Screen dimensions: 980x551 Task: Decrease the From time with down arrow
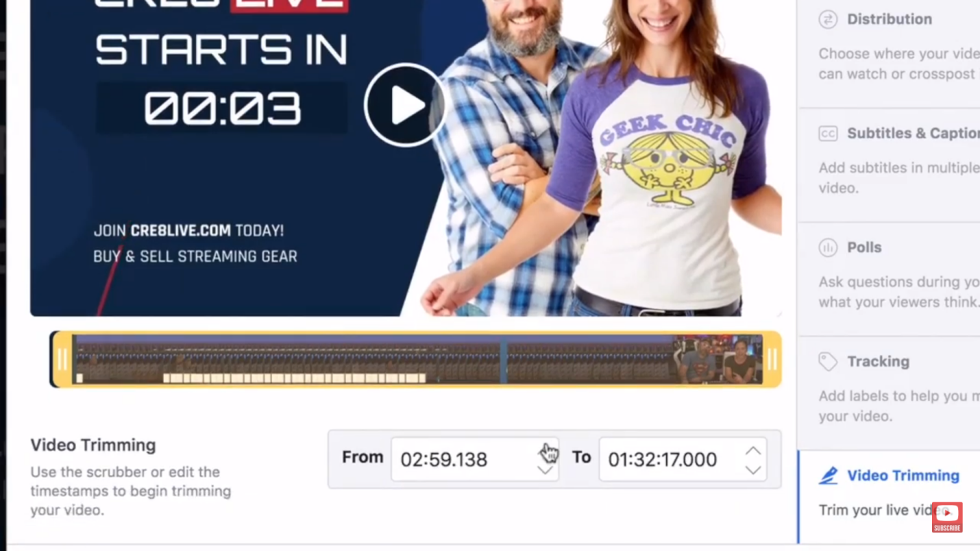pos(546,470)
